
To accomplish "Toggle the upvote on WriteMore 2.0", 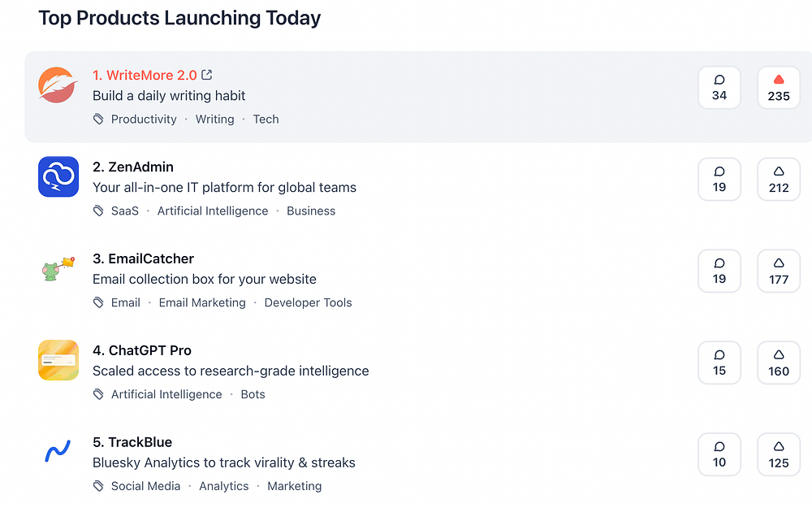I will point(779,87).
